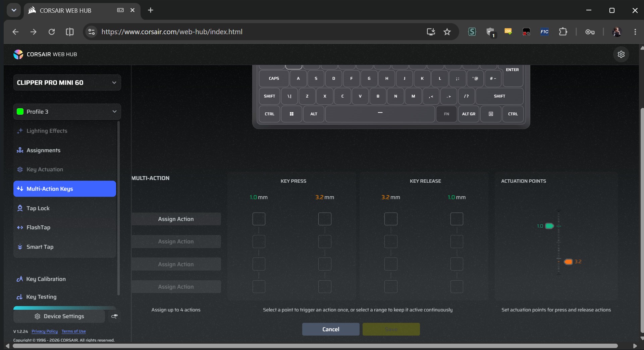Check first row 1.0 mm key press box

tap(259, 219)
